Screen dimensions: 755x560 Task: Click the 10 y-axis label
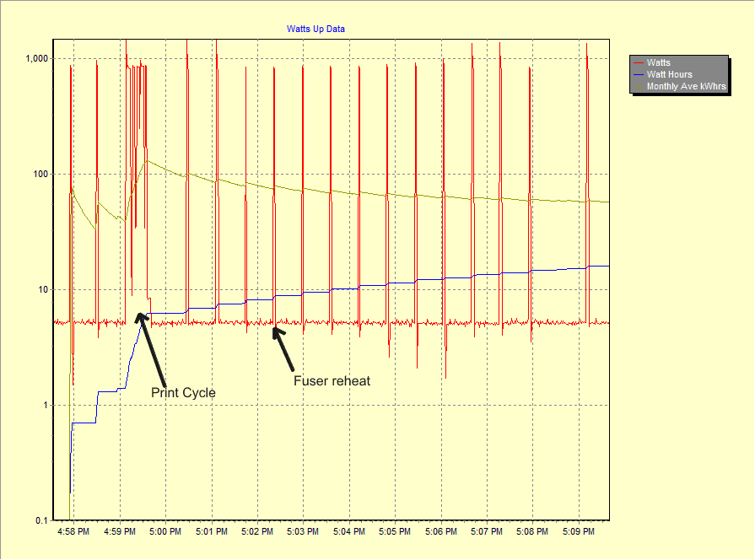(x=43, y=290)
